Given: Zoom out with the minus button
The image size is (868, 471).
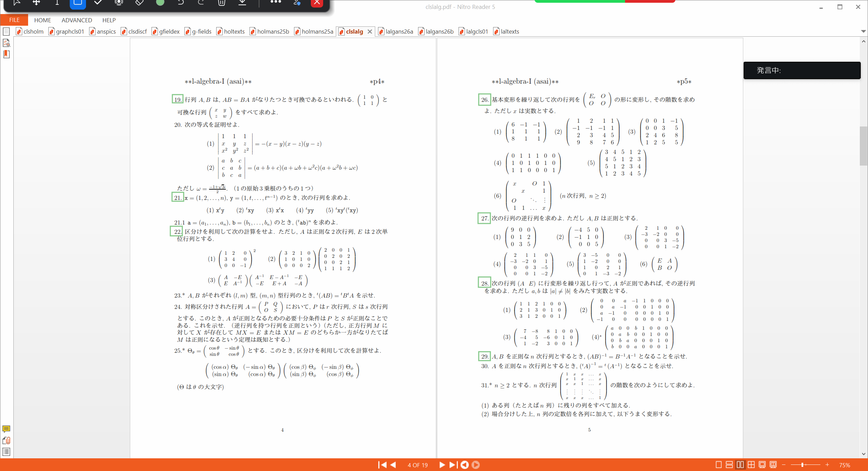Looking at the screenshot, I should 783,465.
